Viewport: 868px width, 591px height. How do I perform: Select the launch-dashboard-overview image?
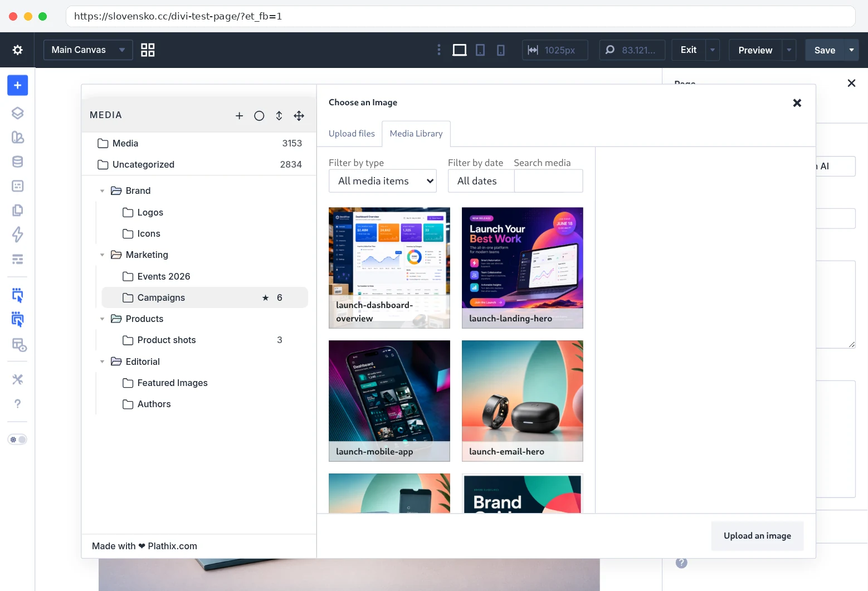pos(389,268)
